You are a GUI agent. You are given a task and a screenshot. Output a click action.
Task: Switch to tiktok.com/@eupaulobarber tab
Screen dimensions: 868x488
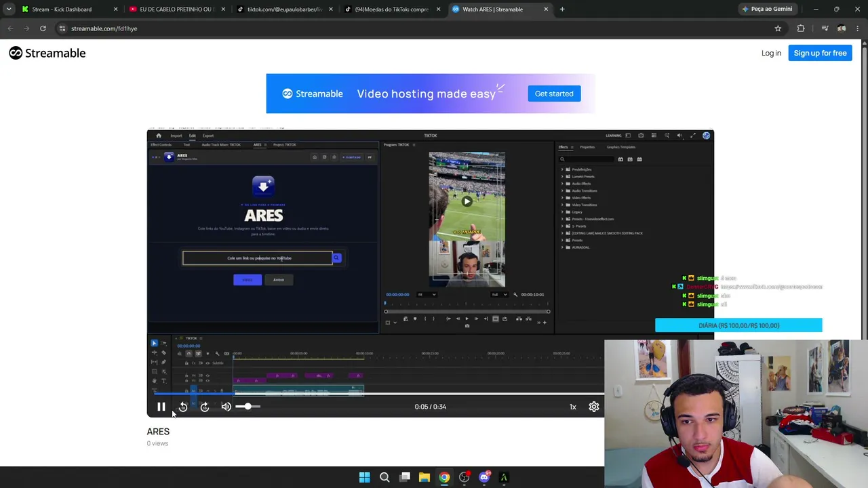coord(285,9)
